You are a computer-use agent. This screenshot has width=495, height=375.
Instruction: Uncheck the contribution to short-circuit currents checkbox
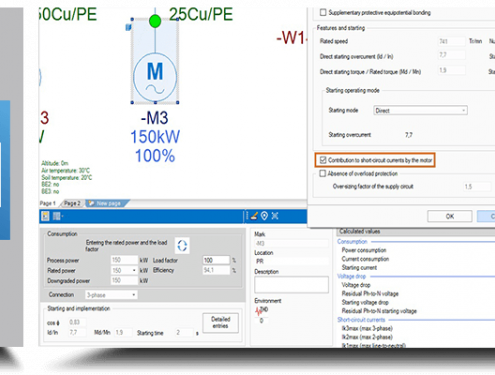[x=323, y=160]
